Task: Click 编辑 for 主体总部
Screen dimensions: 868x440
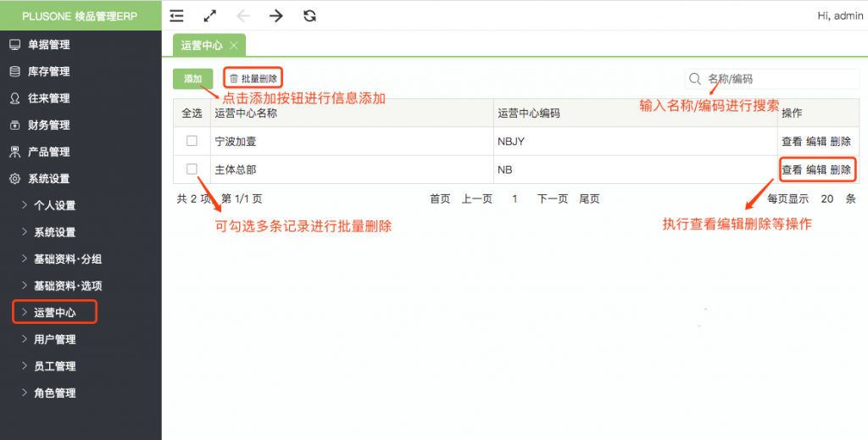Action: pyautogui.click(x=816, y=170)
